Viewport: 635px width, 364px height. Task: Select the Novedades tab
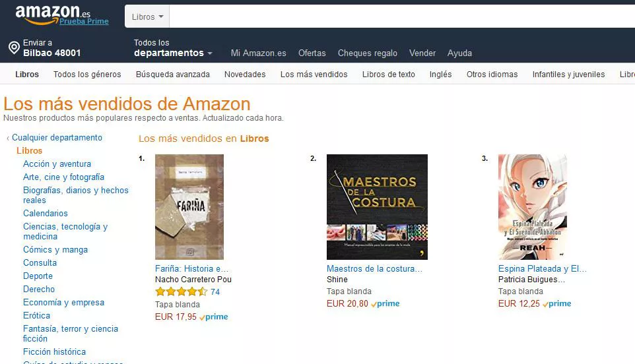click(x=245, y=75)
